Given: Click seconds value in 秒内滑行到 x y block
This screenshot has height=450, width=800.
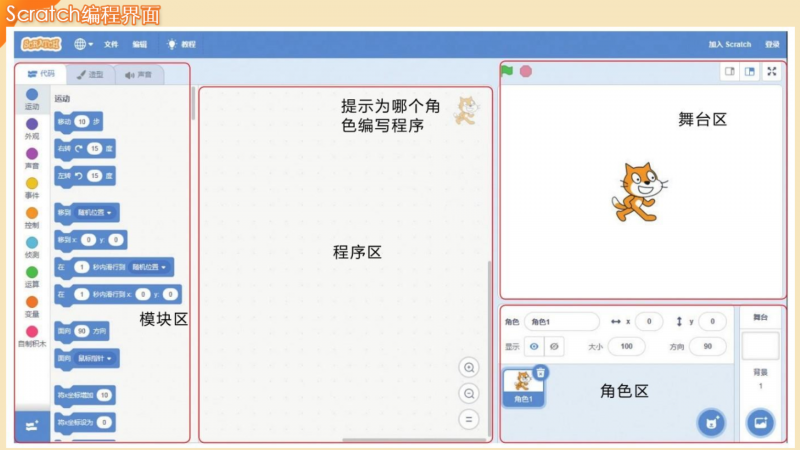Looking at the screenshot, I should pos(81,294).
